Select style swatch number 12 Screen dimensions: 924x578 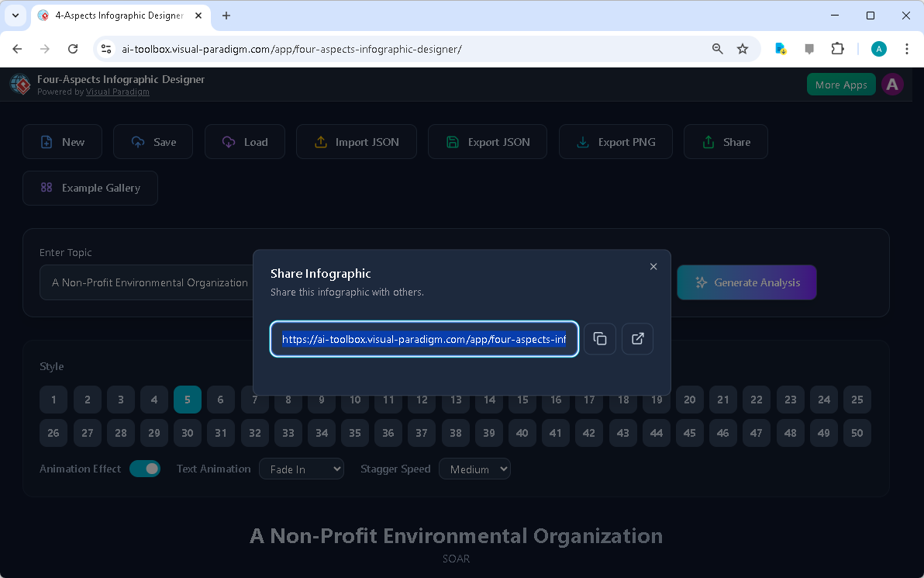(x=422, y=400)
